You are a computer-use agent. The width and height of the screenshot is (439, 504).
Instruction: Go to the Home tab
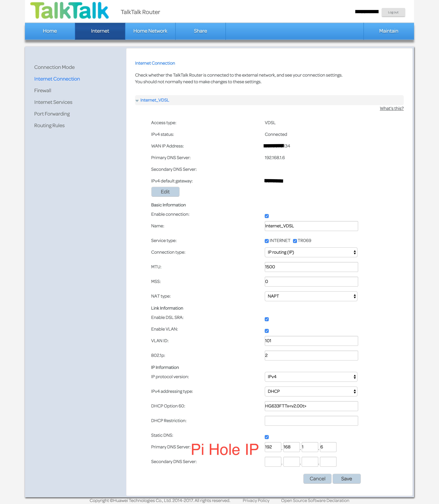point(50,31)
